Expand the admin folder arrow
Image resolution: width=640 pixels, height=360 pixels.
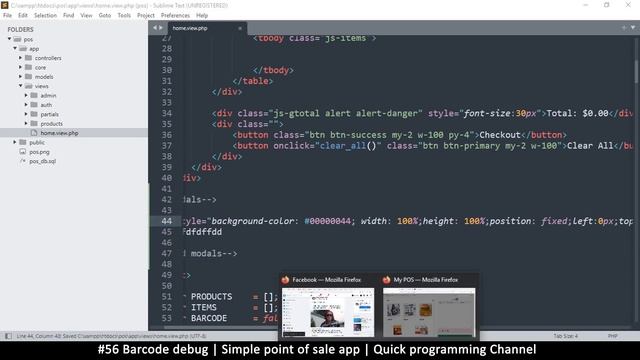pos(26,96)
